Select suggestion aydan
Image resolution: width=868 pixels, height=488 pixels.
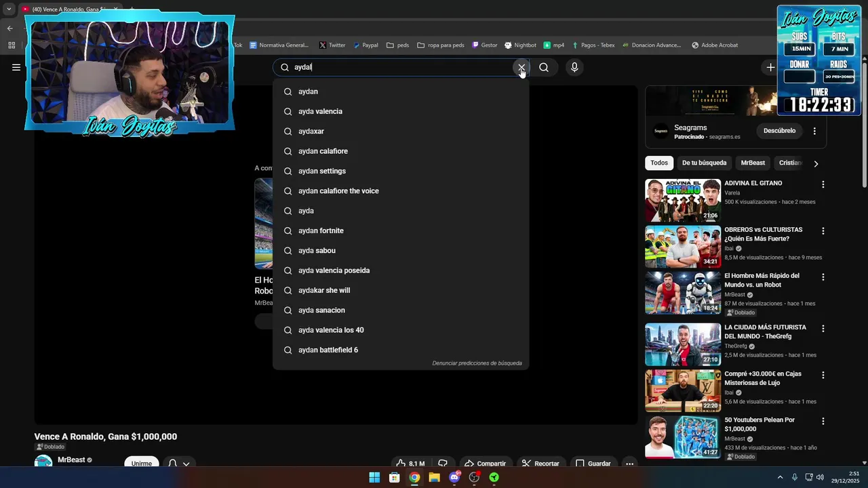pyautogui.click(x=400, y=91)
